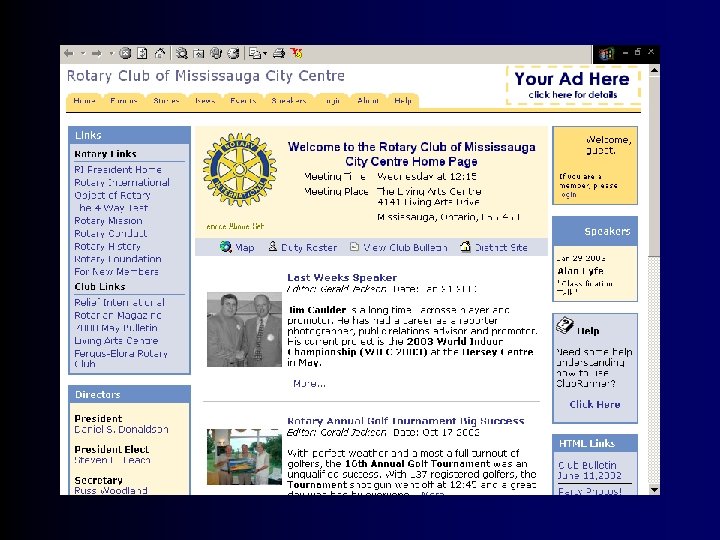Image resolution: width=720 pixels, height=540 pixels.
Task: Open the Fergus-Elora Rotary Club link
Action: (121, 359)
